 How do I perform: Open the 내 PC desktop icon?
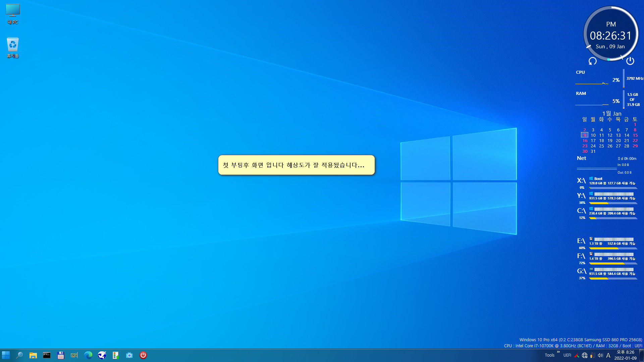pos(13,14)
